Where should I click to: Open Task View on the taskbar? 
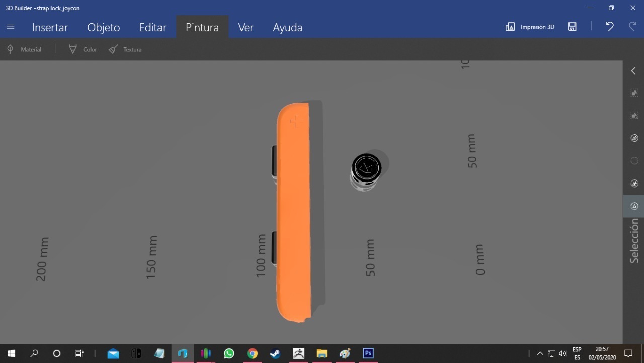(x=79, y=353)
